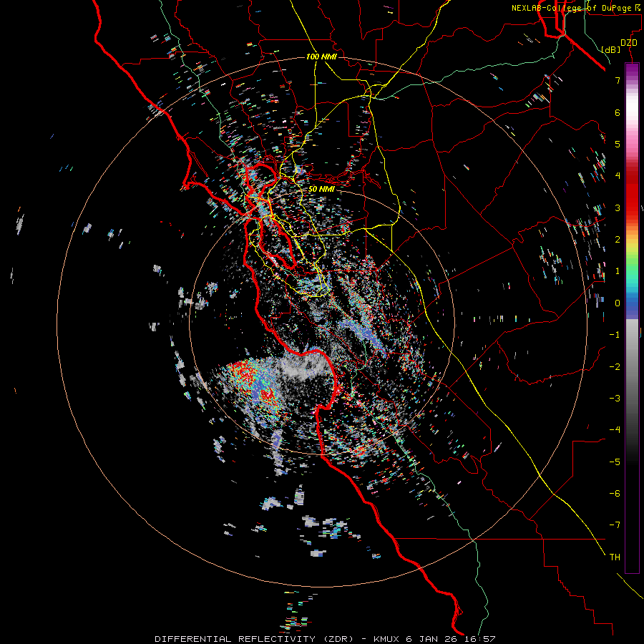This screenshot has width=644, height=644.
Task: Click the vertical ZDR color scale bar
Action: 632,318
